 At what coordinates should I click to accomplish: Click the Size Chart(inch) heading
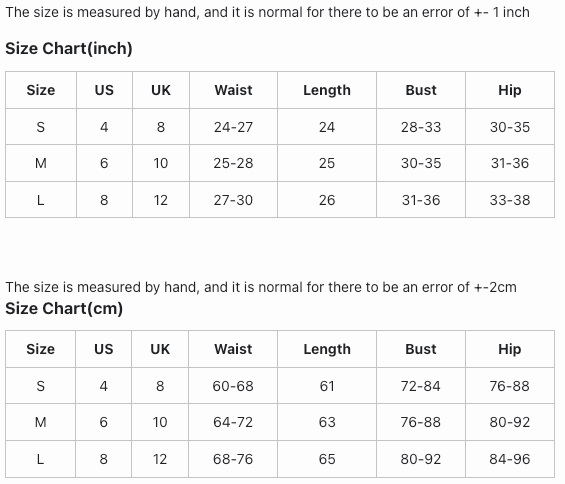69,48
